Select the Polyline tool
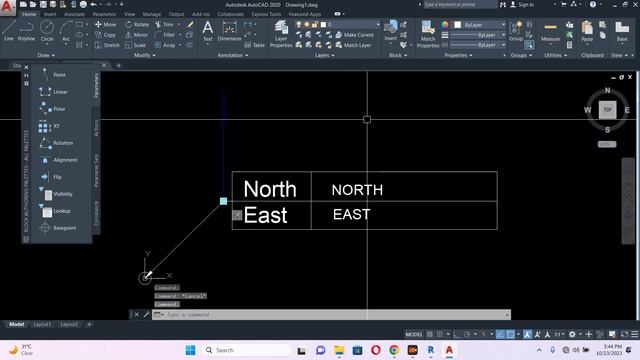This screenshot has height=360, width=640. 26,31
